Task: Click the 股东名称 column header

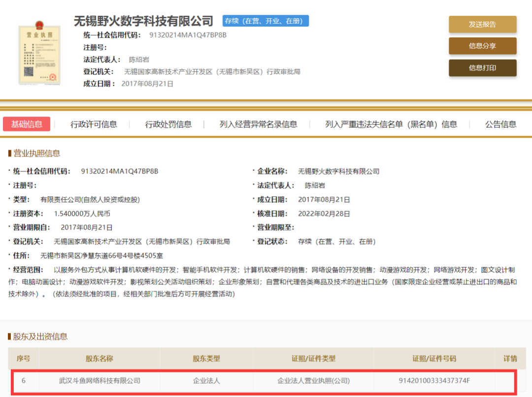Action: (99, 358)
